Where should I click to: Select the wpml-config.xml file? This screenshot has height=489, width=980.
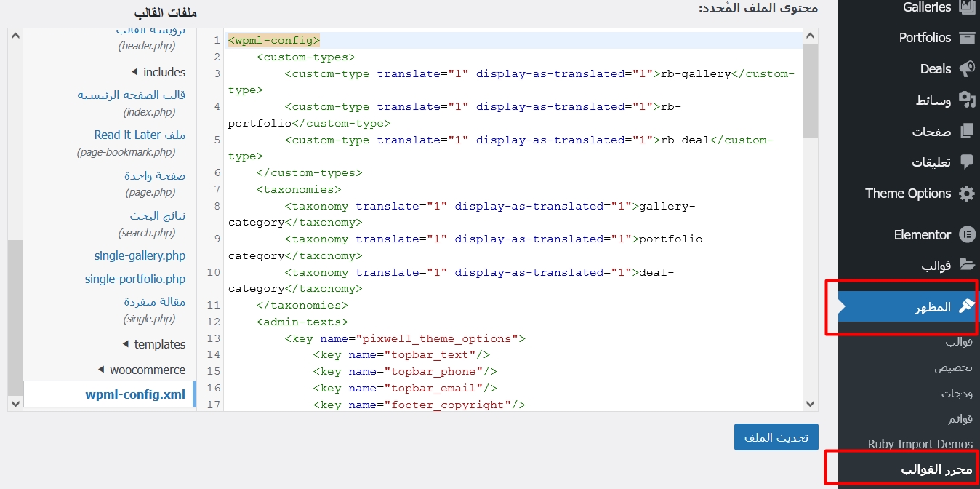click(x=135, y=394)
